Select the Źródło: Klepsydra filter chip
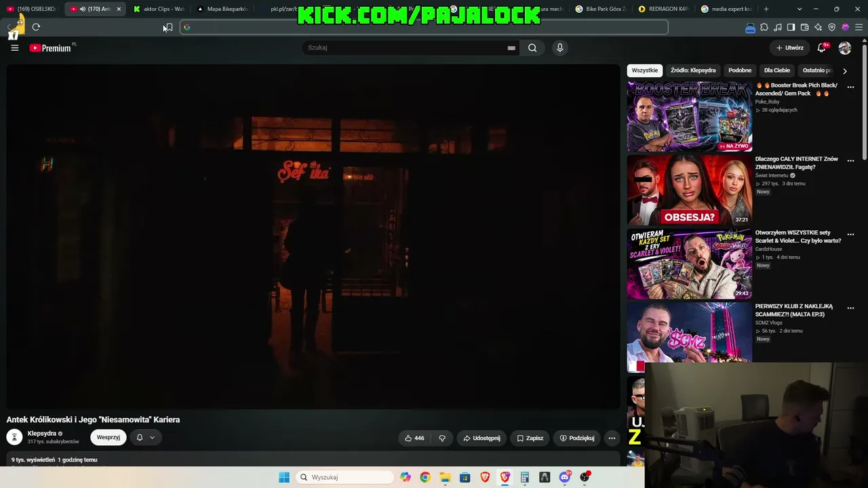The height and width of the screenshot is (488, 868). [693, 70]
